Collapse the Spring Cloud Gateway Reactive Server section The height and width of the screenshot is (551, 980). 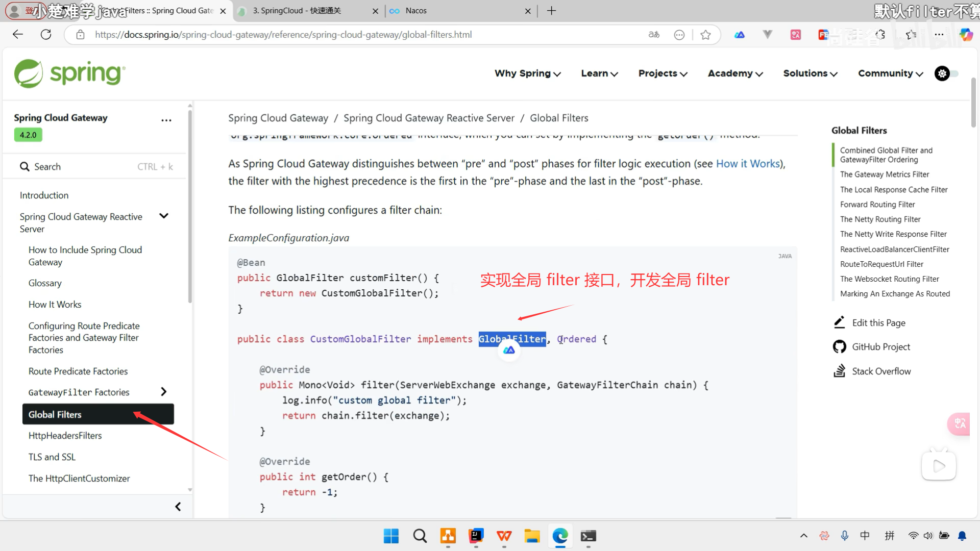tap(164, 216)
